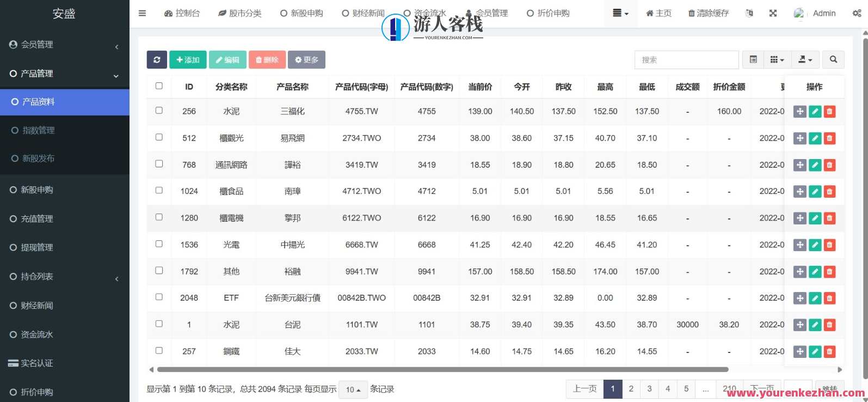Open 实名认证 in the sidebar

click(x=65, y=363)
